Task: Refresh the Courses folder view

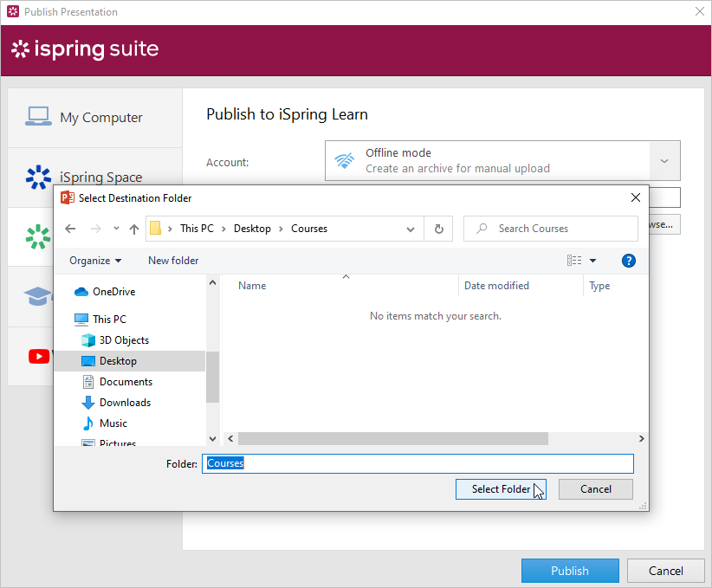Action: pyautogui.click(x=438, y=229)
